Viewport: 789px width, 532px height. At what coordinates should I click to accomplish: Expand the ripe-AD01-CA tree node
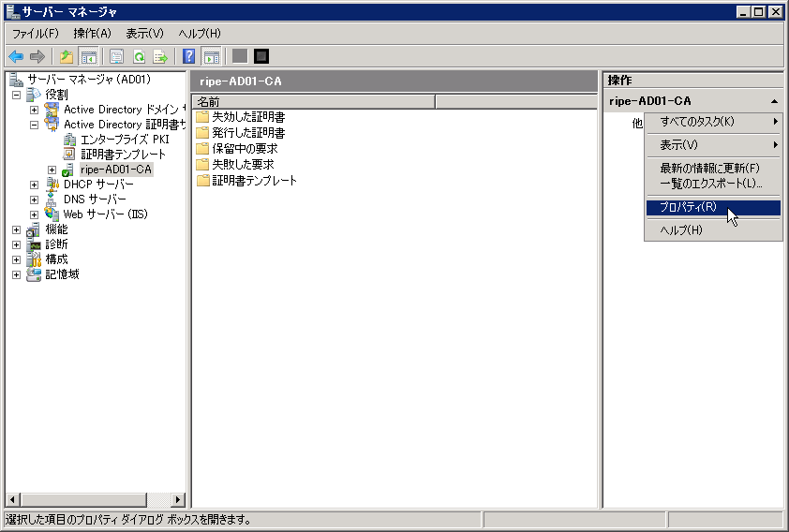[52, 170]
